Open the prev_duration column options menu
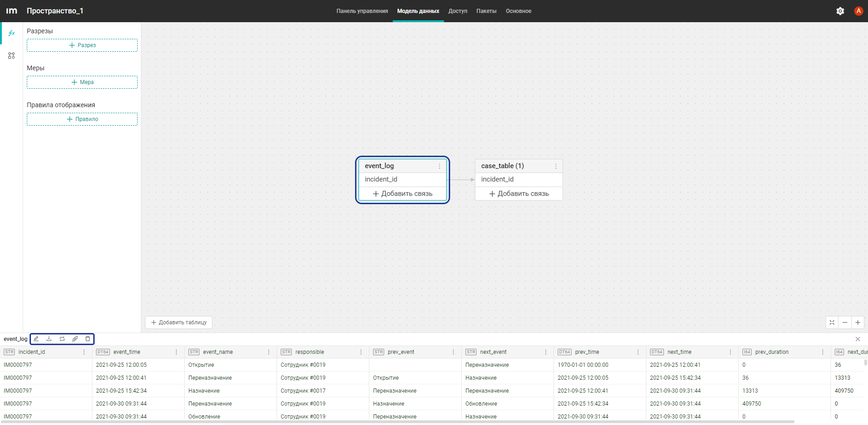This screenshot has height=425, width=868. coord(823,352)
